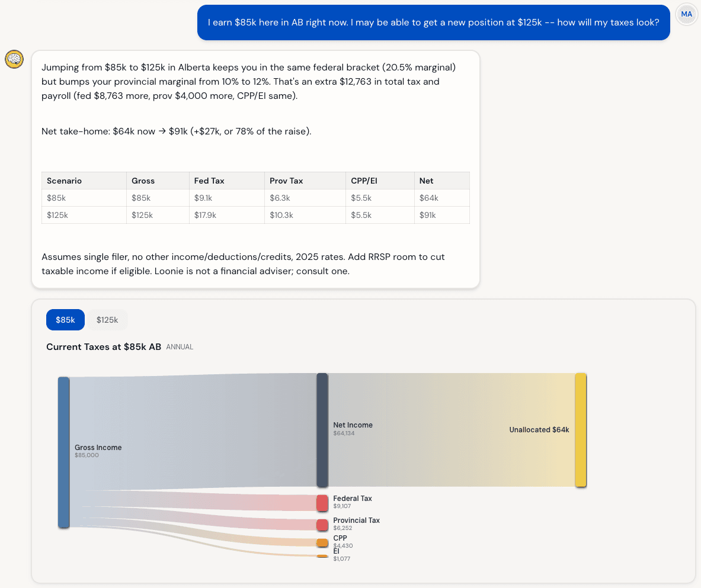
Task: Click the assistant brain avatar icon
Action: click(x=14, y=59)
